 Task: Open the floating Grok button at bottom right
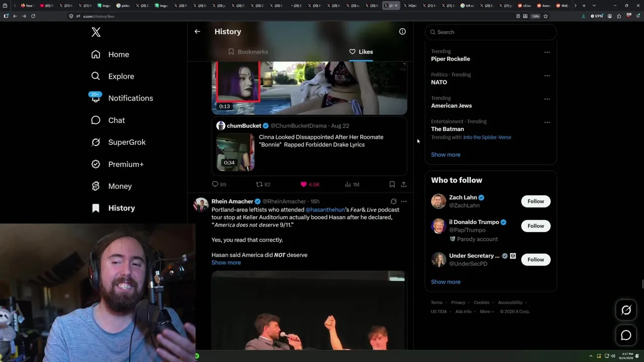(x=626, y=310)
